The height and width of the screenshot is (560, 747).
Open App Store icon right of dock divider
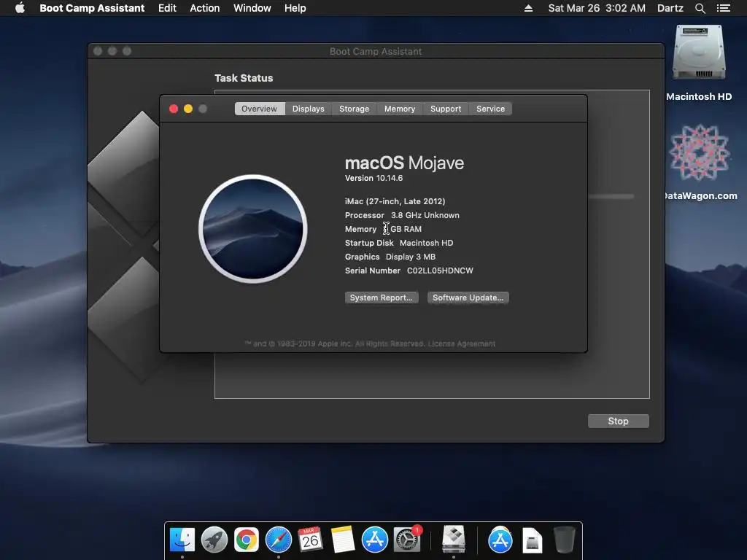(x=500, y=540)
